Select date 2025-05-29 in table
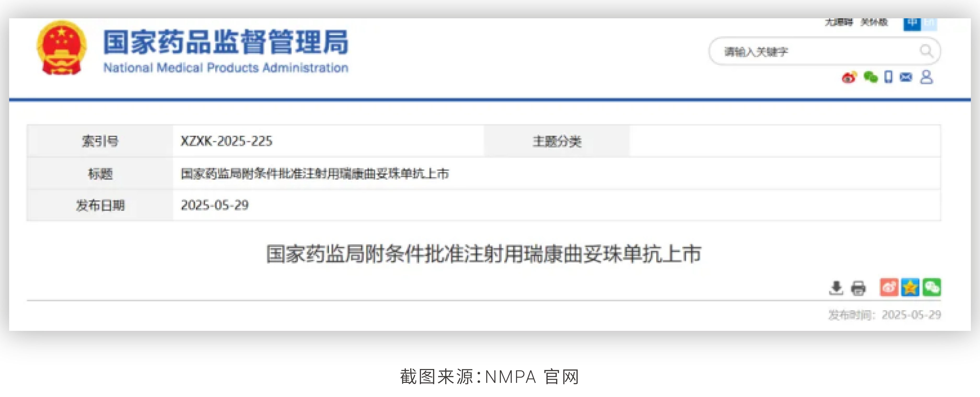 (x=214, y=205)
